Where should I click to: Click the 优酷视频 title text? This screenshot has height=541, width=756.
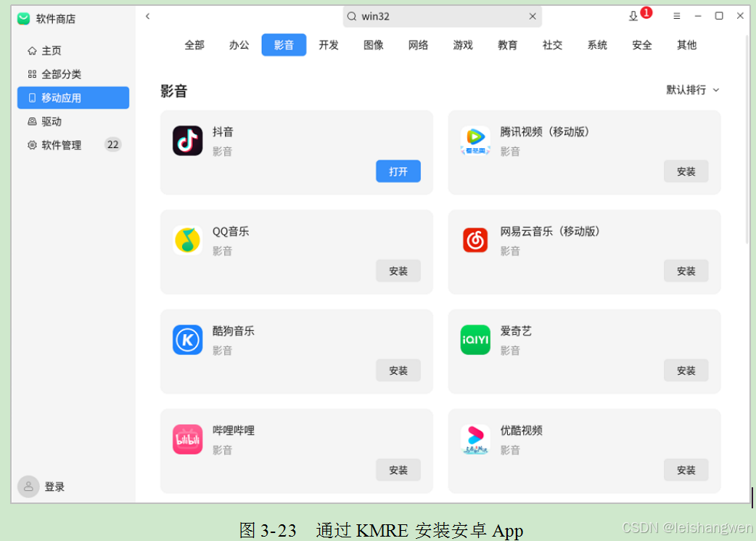[x=521, y=430]
